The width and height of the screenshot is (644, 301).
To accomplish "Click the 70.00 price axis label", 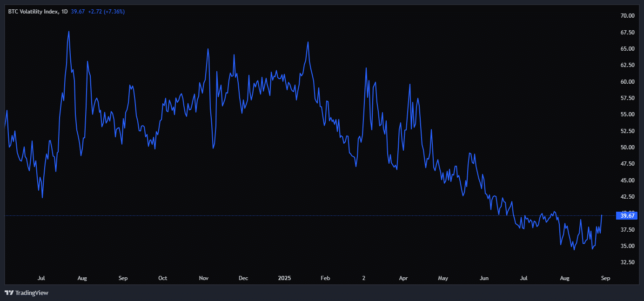I will click(624, 16).
